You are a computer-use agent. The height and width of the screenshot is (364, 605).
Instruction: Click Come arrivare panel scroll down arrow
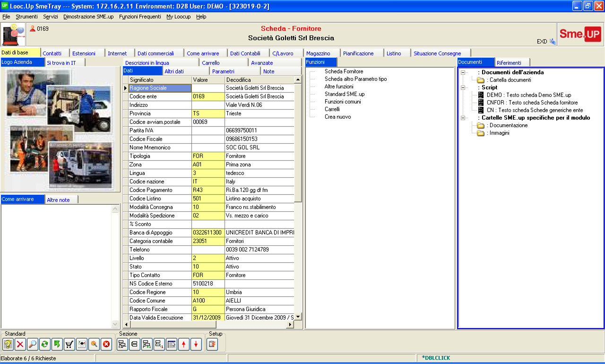click(115, 324)
